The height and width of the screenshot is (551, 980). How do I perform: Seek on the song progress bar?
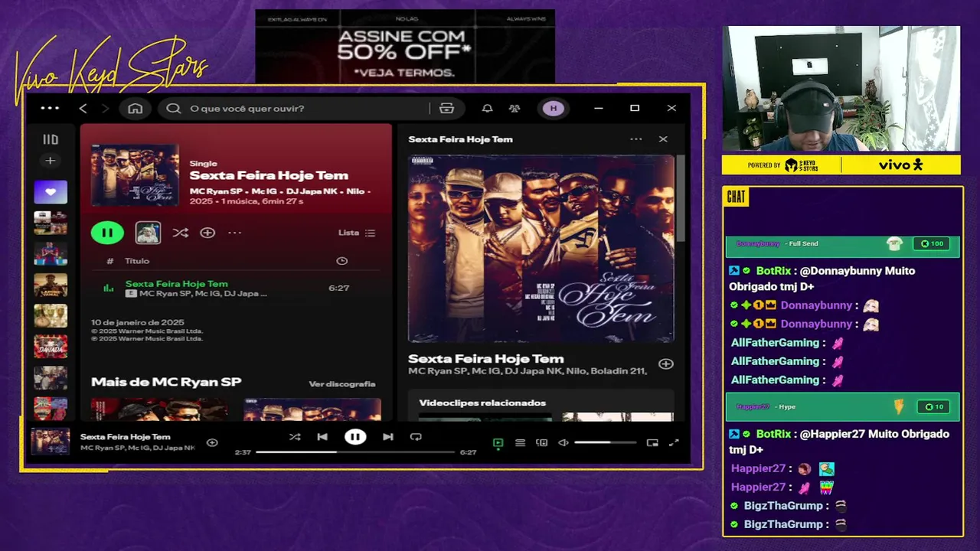(355, 452)
